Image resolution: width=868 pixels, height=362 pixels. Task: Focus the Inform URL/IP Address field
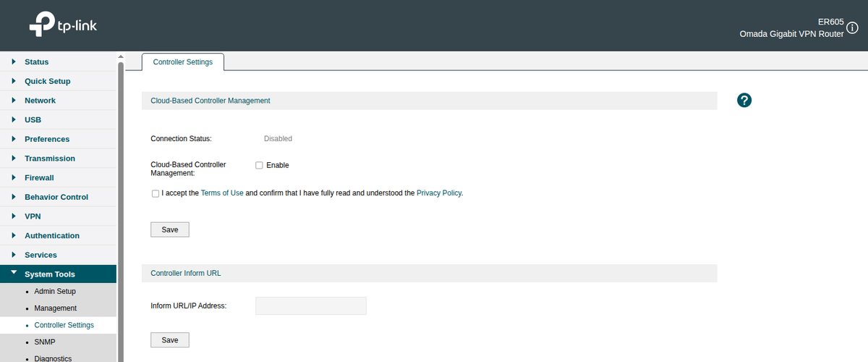311,306
